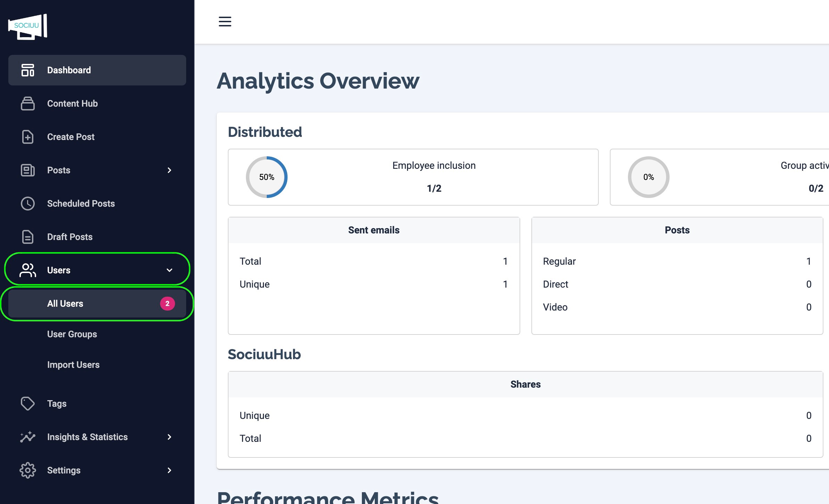Collapse the Users menu chevron

pos(169,270)
